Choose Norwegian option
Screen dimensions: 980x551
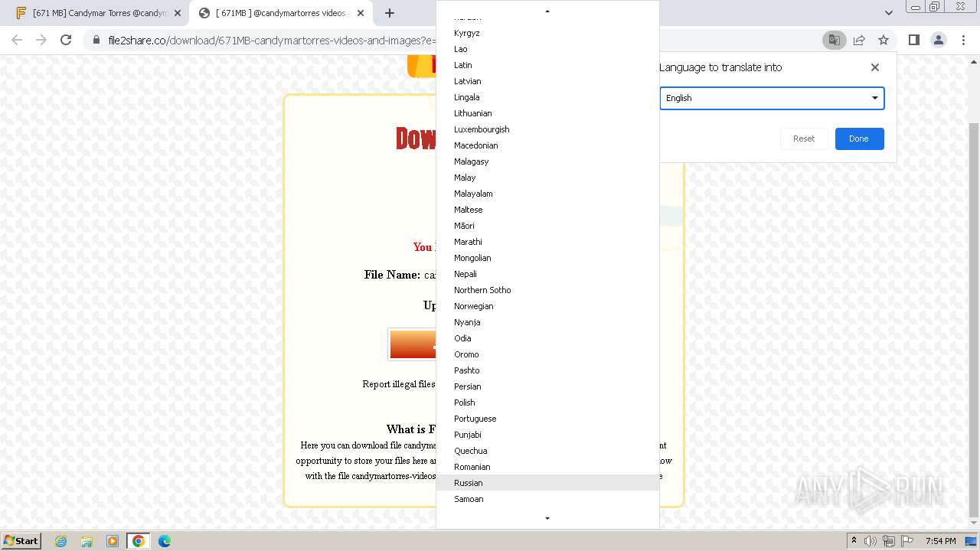[547, 306]
